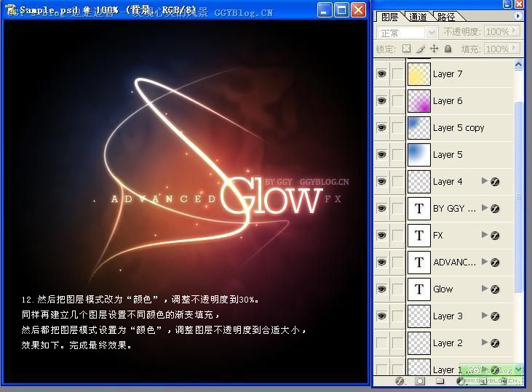
Task: Enable lock image pixels brush icon
Action: (421, 49)
